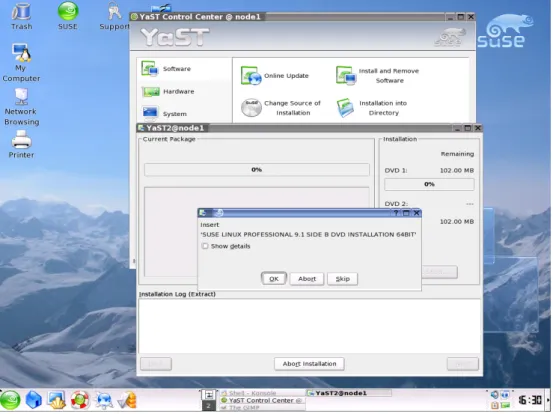The height and width of the screenshot is (414, 553).
Task: Launch the Konqueror browser icon in the panel
Action: pyautogui.click(x=104, y=401)
